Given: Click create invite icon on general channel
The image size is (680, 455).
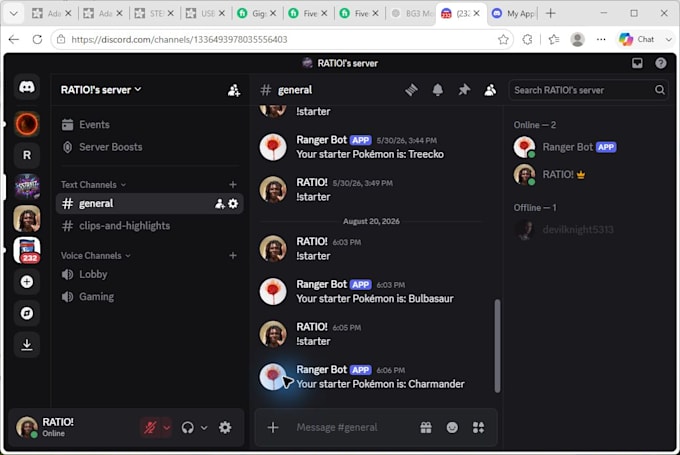Looking at the screenshot, I should coord(219,204).
